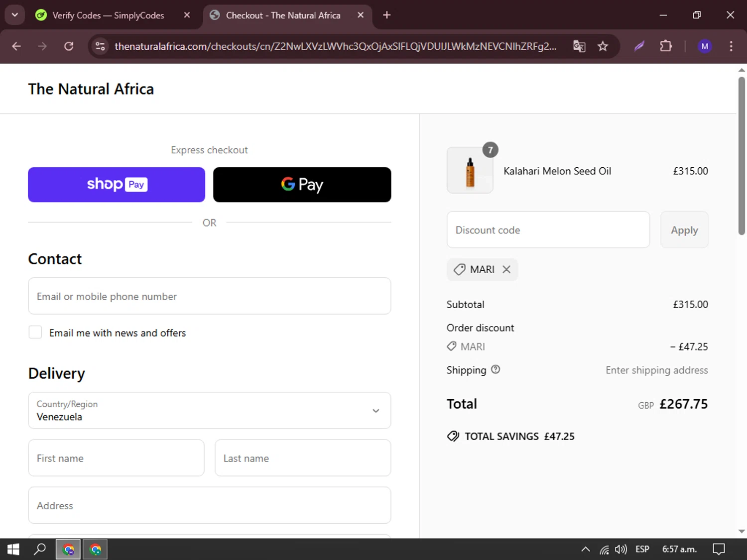This screenshot has height=560, width=747.
Task: Click the address bar URL
Action: [335, 46]
